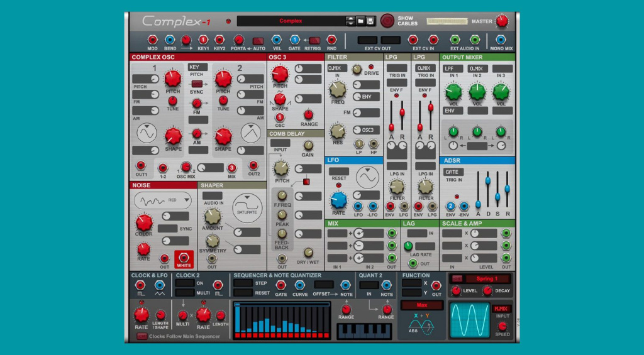Click the note quantizer keyboard display
Screen dimensions: 644x355
point(364,330)
